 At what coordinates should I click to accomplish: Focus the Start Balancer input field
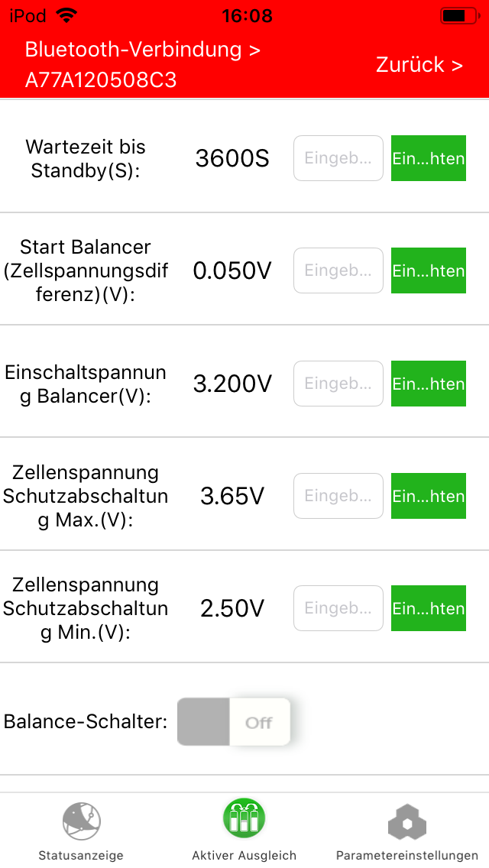[338, 270]
